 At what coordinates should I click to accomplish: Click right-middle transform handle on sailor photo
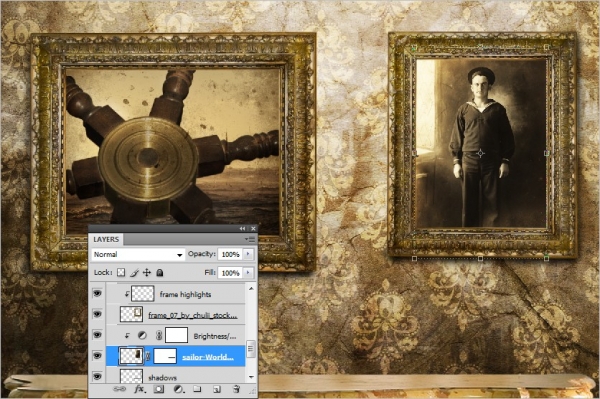tap(546, 153)
